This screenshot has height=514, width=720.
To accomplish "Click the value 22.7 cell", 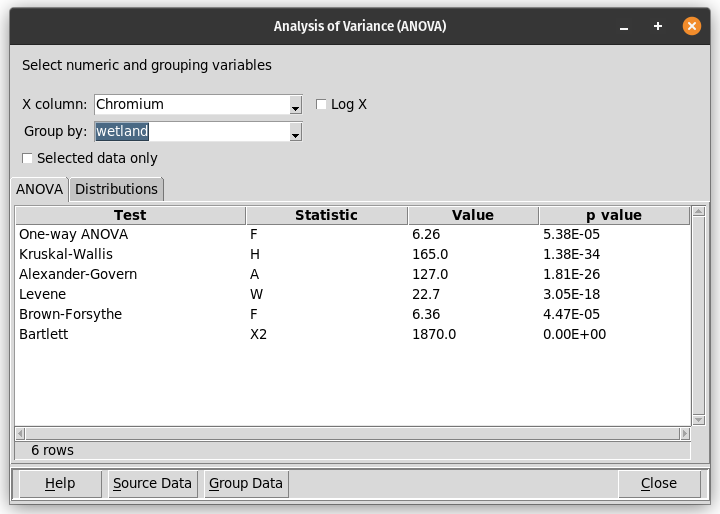I will click(426, 294).
